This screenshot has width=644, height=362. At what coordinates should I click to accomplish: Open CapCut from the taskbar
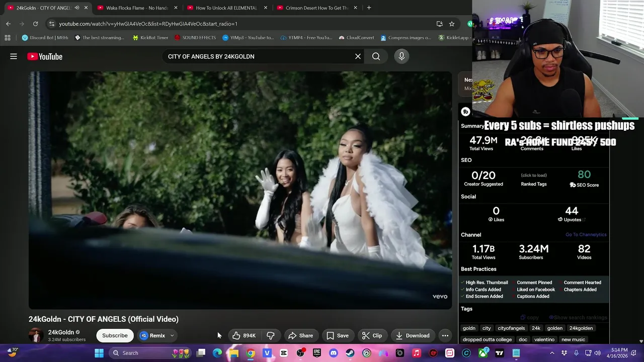click(x=284, y=353)
